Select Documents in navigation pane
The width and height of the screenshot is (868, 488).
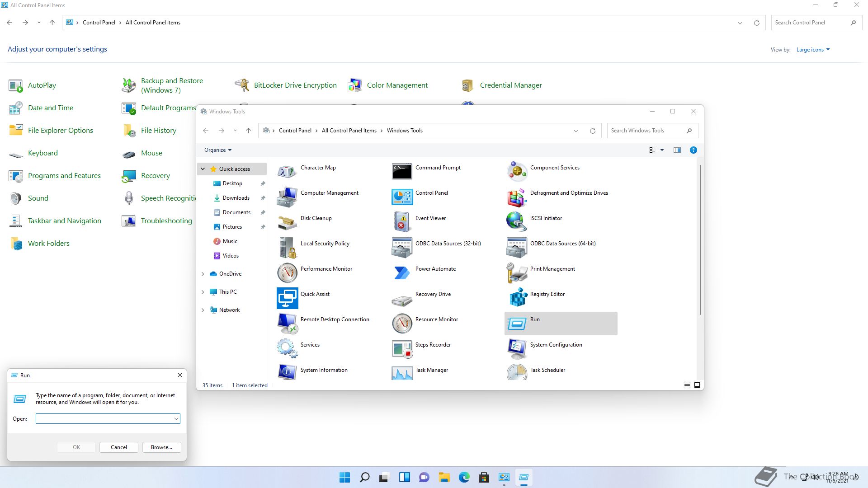(x=236, y=212)
